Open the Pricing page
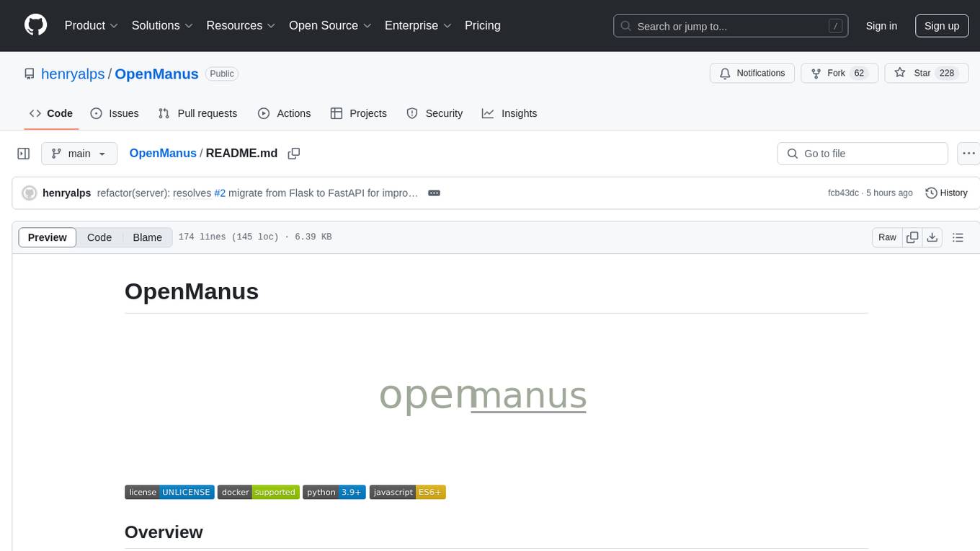 tap(483, 25)
